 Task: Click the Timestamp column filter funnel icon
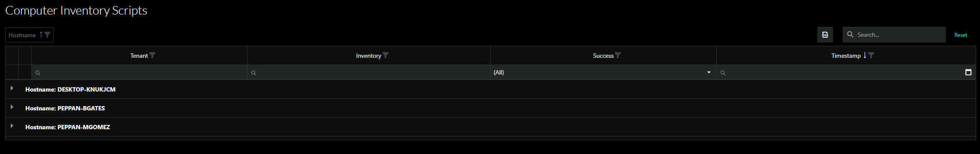coord(871,55)
